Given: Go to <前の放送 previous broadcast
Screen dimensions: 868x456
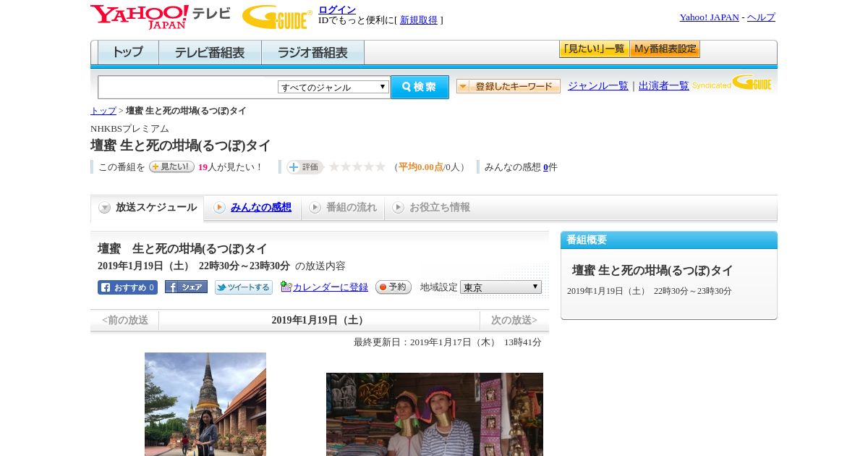Looking at the screenshot, I should [125, 320].
